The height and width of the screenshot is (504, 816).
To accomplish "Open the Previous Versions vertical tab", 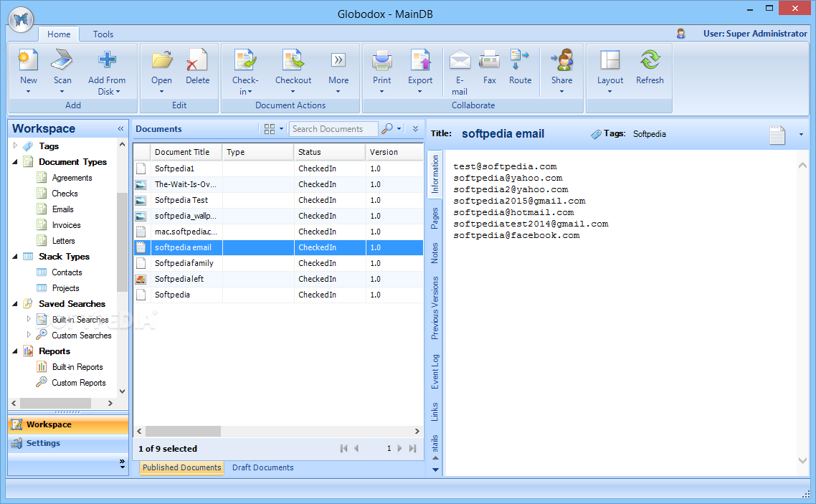I will [435, 308].
